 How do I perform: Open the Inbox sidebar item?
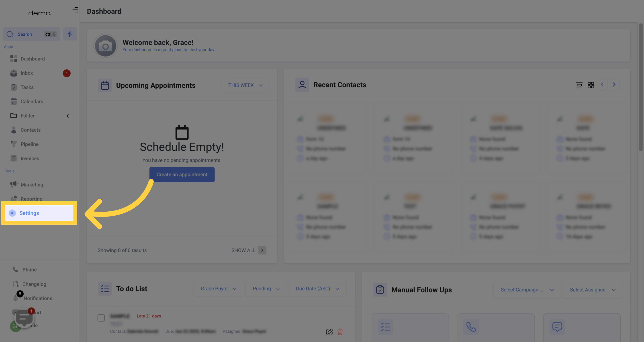pyautogui.click(x=27, y=73)
